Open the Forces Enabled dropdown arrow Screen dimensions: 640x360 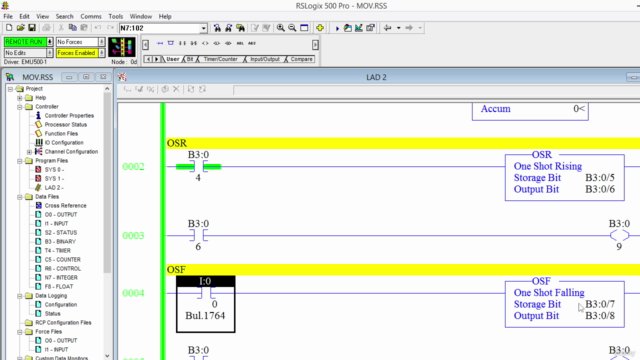point(101,53)
